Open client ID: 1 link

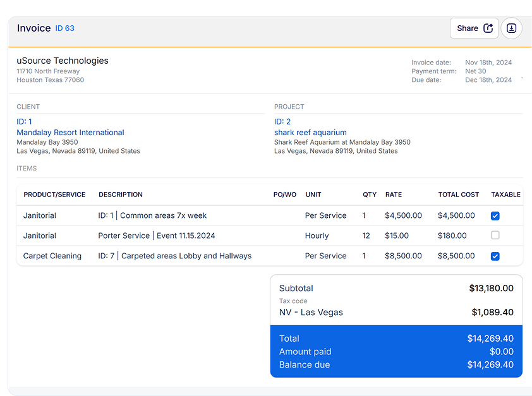(x=24, y=121)
